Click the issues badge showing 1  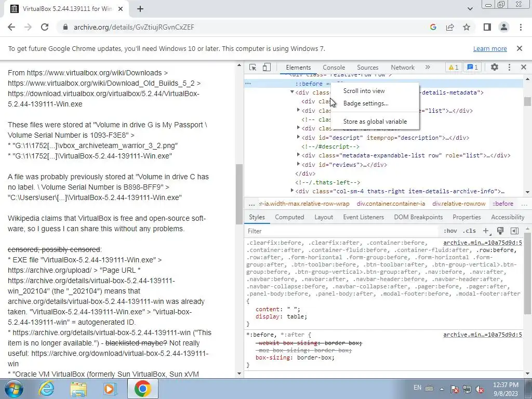473,67
